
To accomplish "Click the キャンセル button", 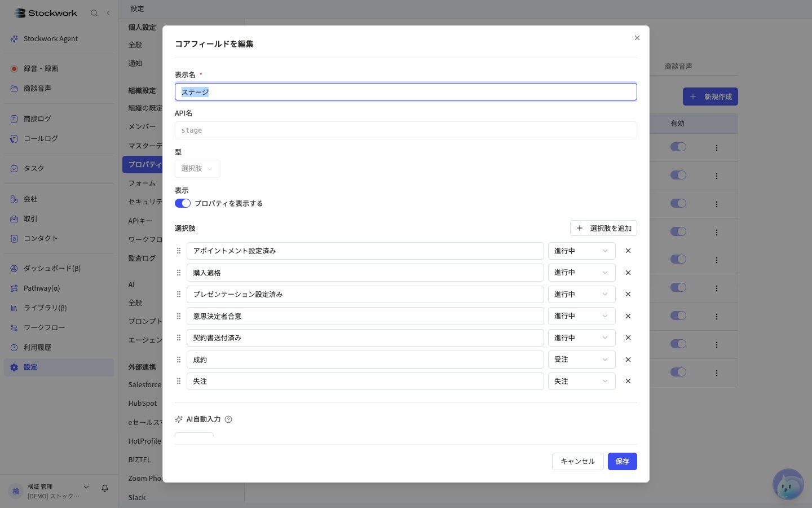I will [x=578, y=461].
